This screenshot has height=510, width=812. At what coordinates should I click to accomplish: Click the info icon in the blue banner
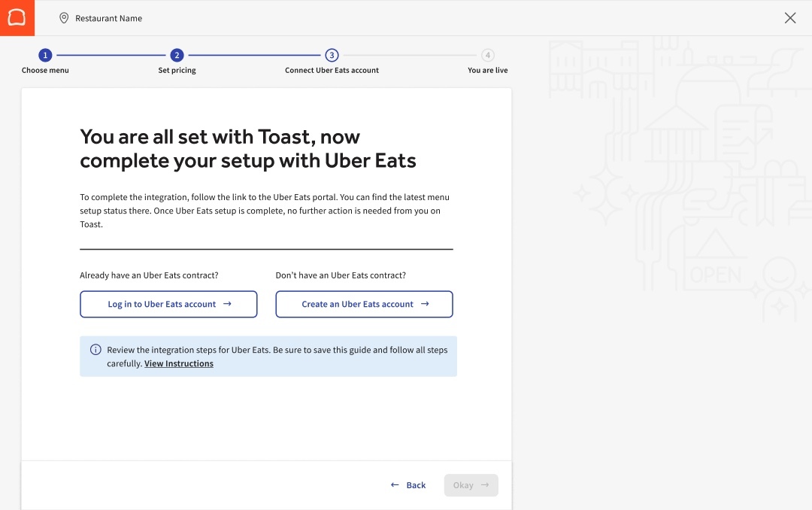[x=95, y=350]
